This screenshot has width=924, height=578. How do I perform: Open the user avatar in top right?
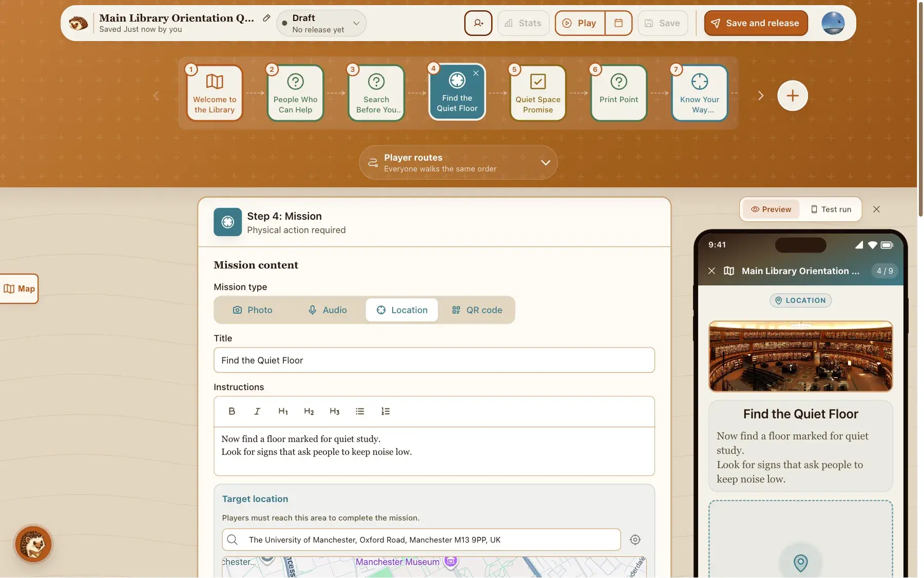click(x=833, y=23)
